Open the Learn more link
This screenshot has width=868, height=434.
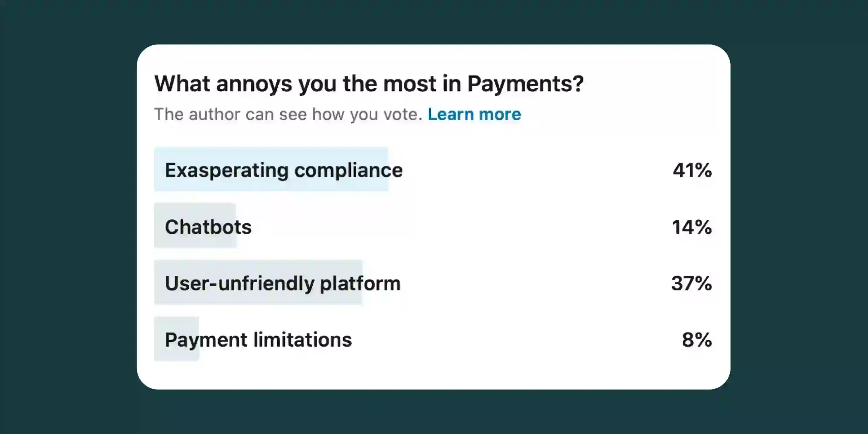474,114
